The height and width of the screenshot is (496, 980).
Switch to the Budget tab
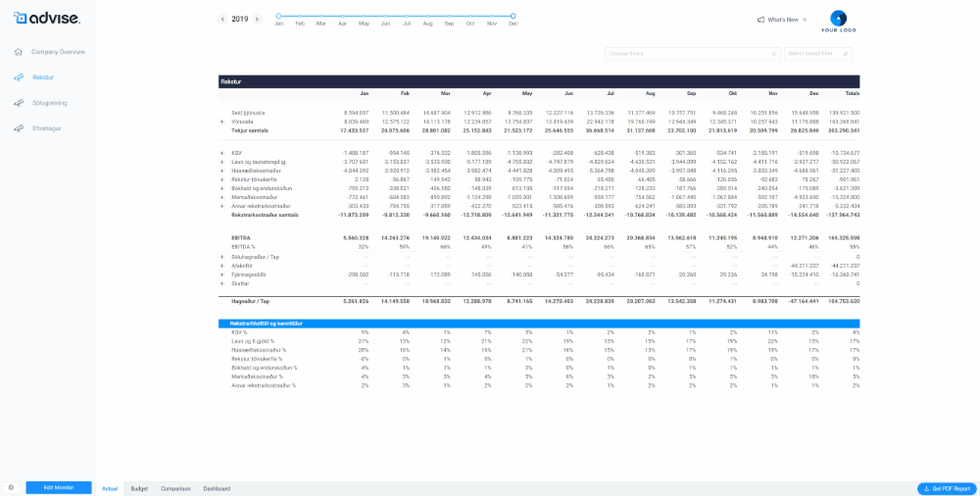(x=139, y=488)
